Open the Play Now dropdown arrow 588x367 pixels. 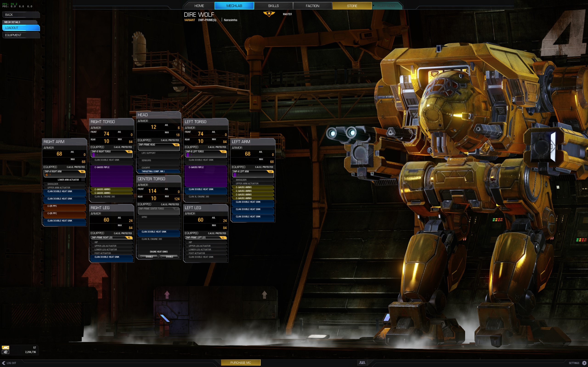click(x=373, y=6)
